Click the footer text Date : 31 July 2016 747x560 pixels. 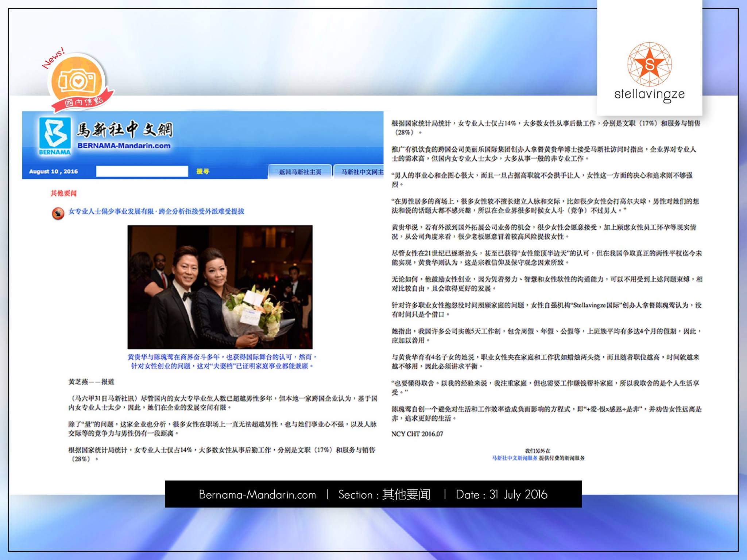coord(502,494)
